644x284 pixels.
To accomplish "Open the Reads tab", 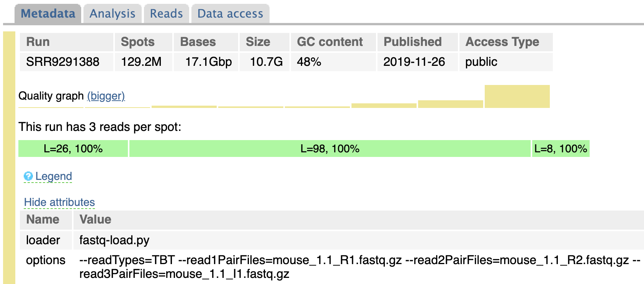I will click(166, 14).
